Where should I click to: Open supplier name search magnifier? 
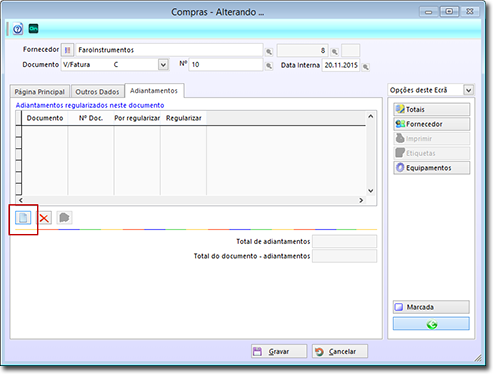pos(269,52)
